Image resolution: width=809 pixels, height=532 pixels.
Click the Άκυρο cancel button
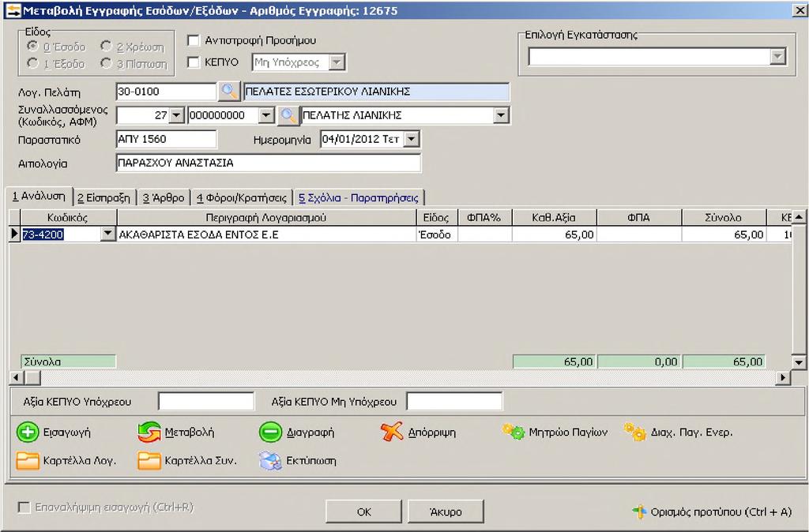click(x=446, y=512)
